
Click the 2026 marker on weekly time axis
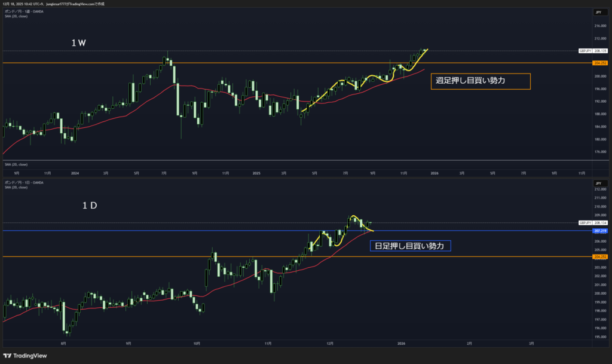coord(434,173)
